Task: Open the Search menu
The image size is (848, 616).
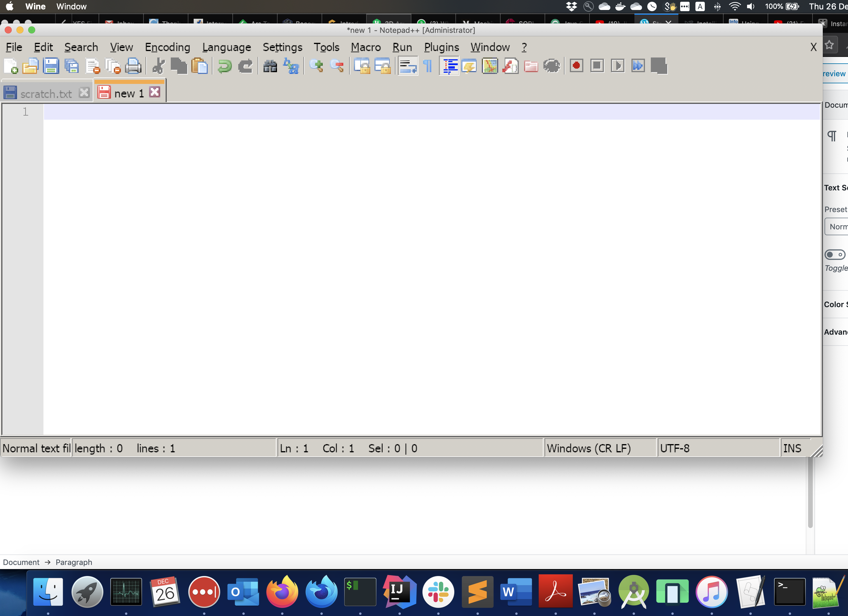Action: tap(81, 47)
